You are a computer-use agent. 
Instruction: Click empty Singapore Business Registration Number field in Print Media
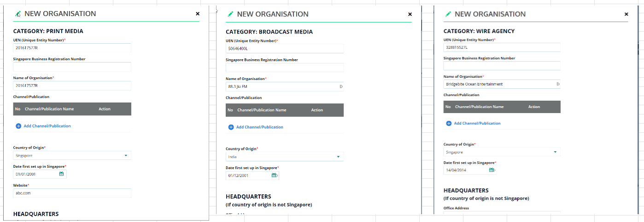coord(72,67)
